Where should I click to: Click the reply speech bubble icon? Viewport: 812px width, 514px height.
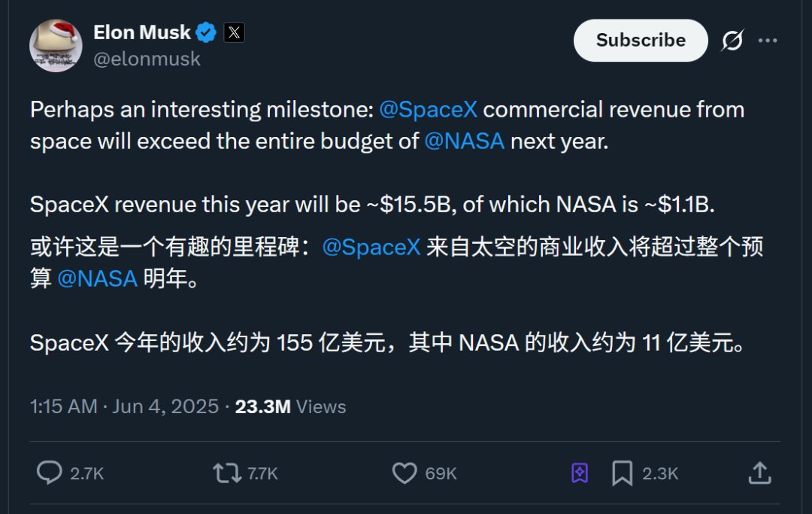click(50, 473)
